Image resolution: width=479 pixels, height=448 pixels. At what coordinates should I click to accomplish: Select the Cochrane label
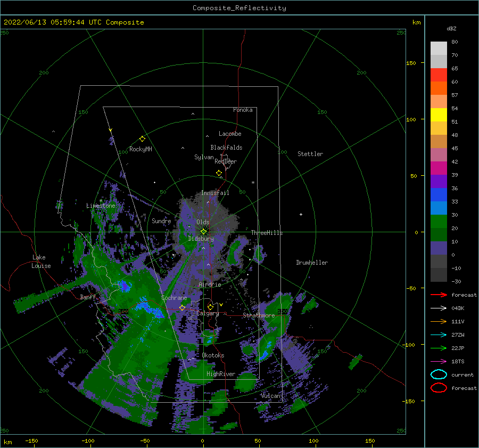[x=174, y=298]
